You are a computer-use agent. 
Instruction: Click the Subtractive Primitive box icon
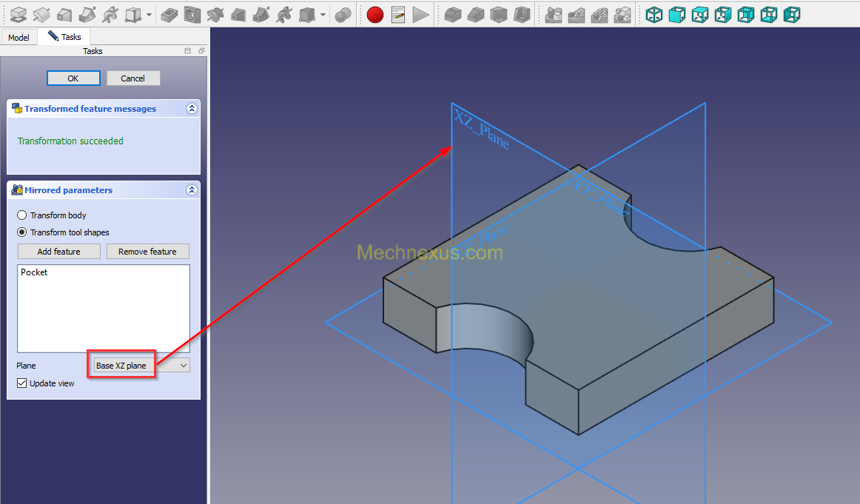point(307,14)
